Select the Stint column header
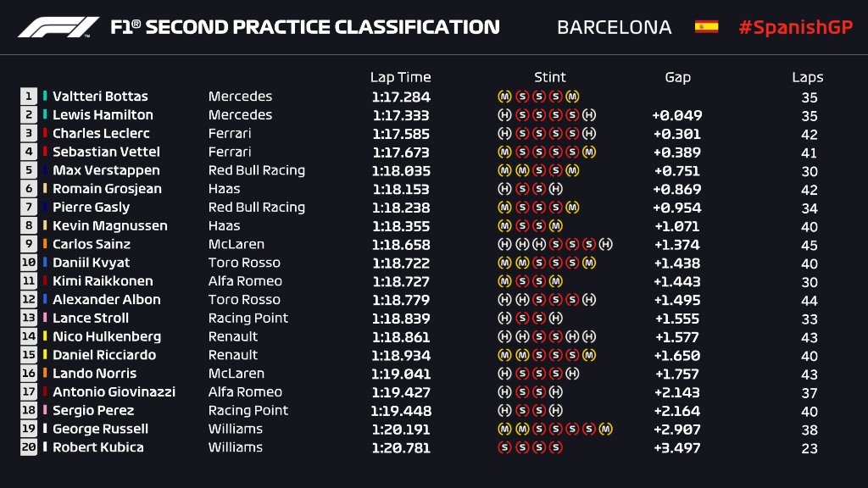The width and height of the screenshot is (868, 488). (x=549, y=77)
